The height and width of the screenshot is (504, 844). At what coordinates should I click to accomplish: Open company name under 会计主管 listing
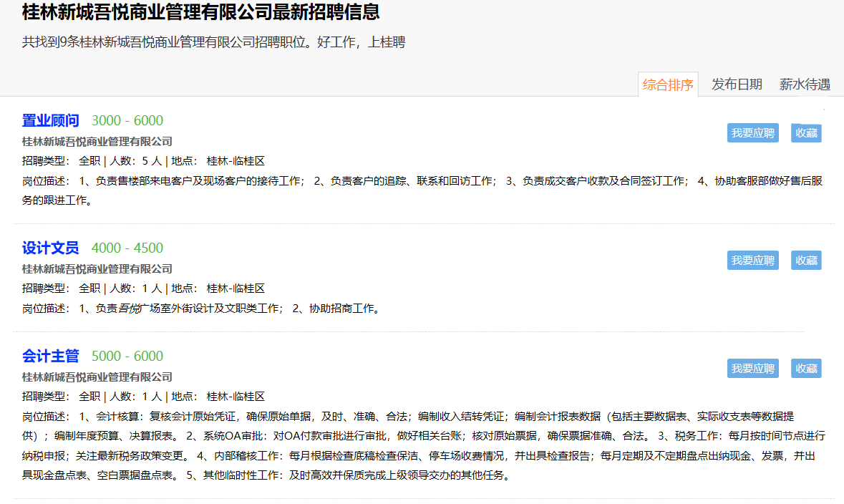97,377
